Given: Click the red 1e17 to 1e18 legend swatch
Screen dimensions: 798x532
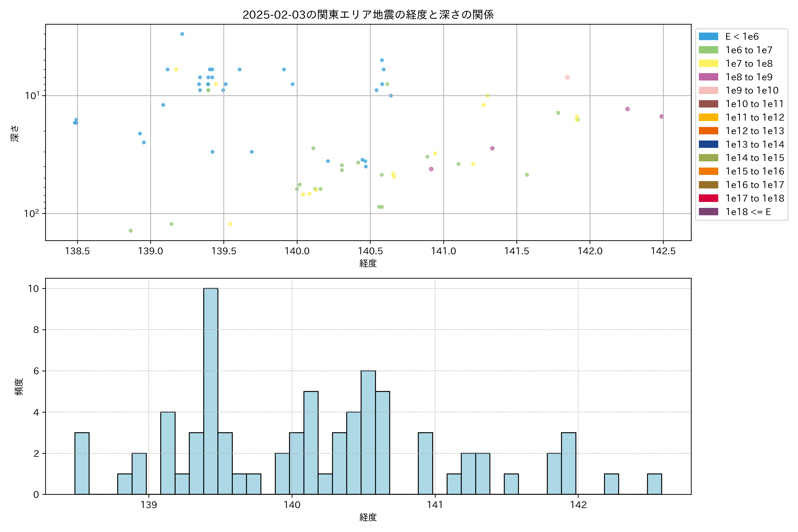Looking at the screenshot, I should [708, 198].
